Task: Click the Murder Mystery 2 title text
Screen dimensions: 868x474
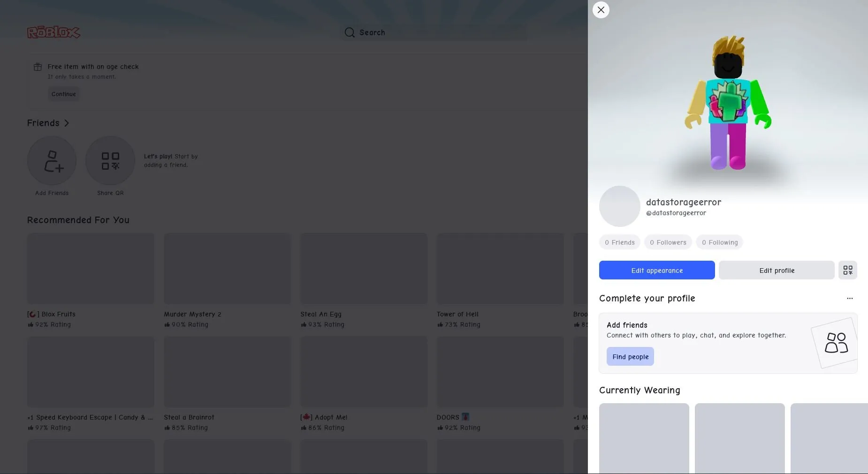Action: coord(192,314)
